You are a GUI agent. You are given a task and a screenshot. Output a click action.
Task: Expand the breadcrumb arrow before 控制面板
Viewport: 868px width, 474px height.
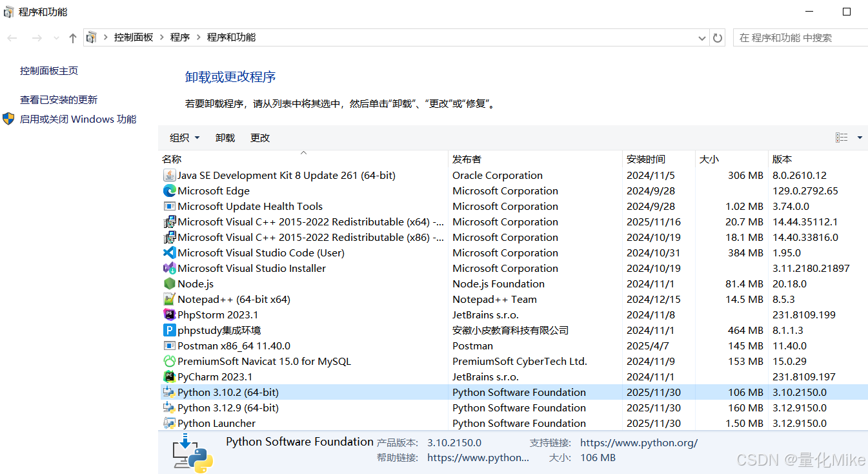(106, 37)
